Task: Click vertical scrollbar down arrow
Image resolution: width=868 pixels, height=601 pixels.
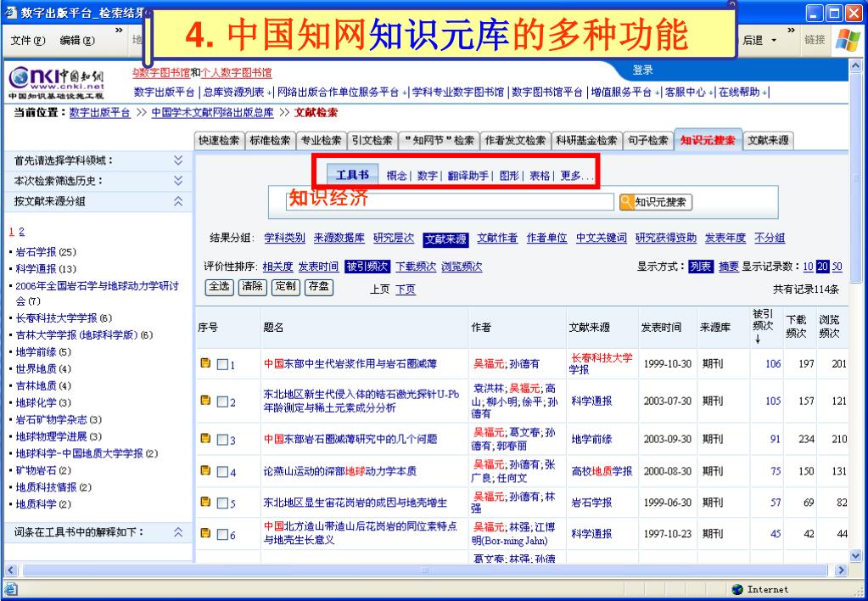Action: 855,555
